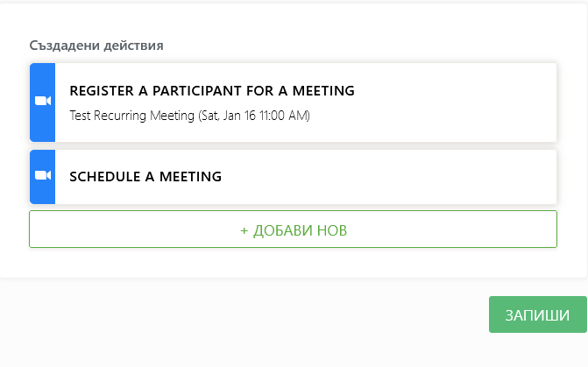Viewport: 588px width, 367px height.
Task: Click the ДОБАВИ НОВ label text
Action: pos(300,230)
